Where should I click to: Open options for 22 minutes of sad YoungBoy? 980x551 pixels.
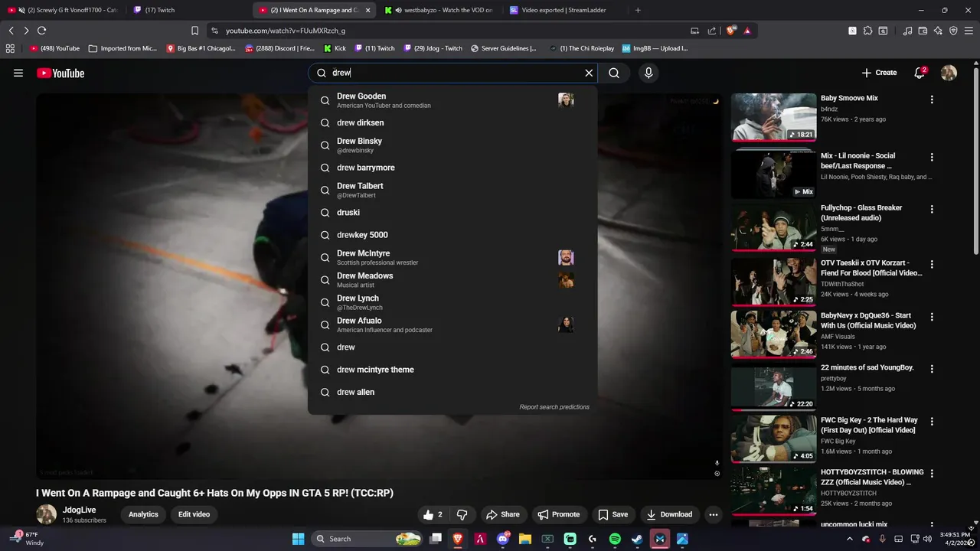[932, 368]
